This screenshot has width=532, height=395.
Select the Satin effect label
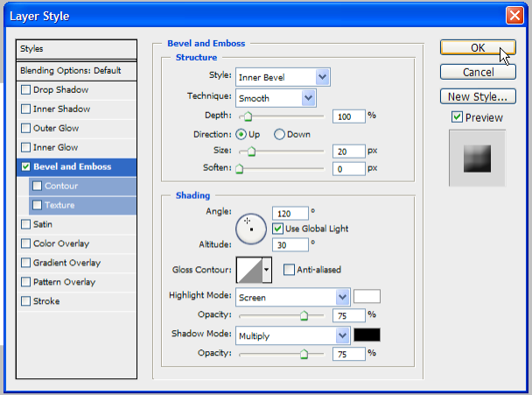click(x=43, y=224)
